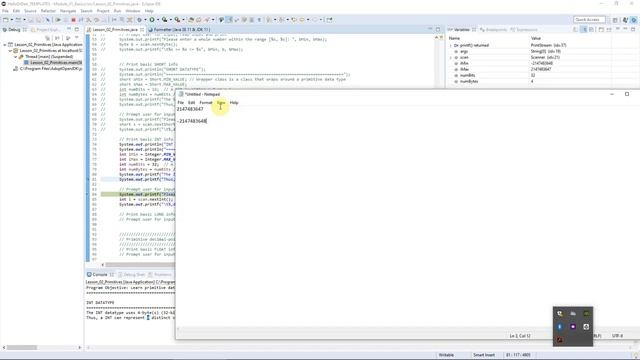Collapse Lesson_02_Primitives at localhost node
This screenshot has height=360, width=640.
10,51
